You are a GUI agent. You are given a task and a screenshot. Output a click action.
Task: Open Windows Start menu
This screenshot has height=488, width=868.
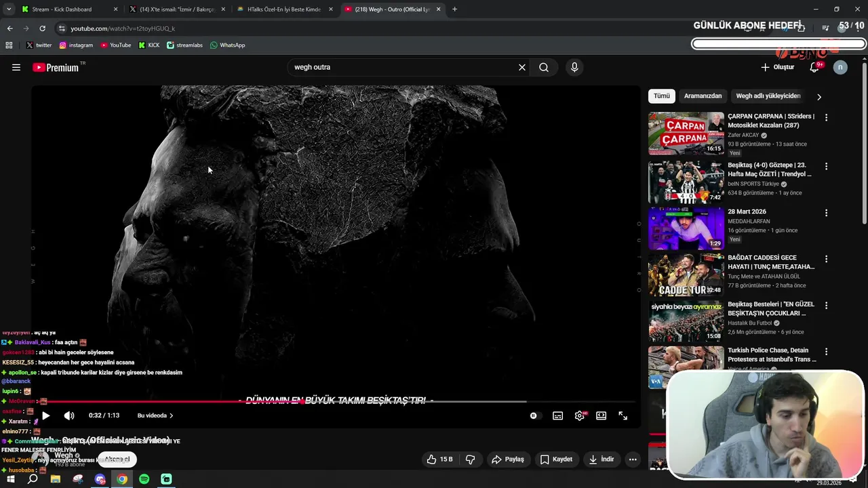click(10, 479)
